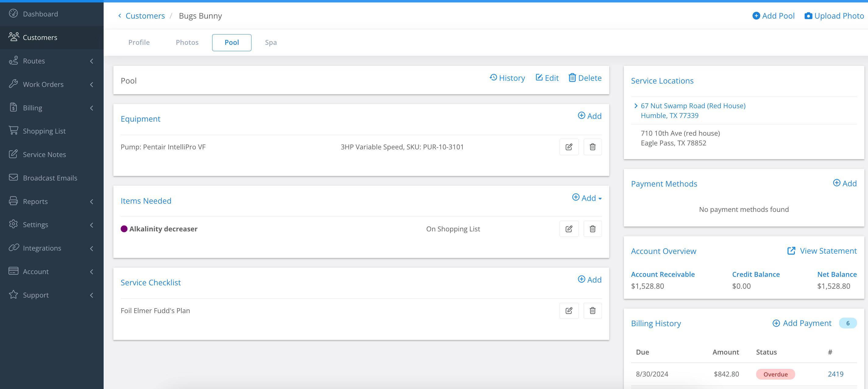
Task: Click the purple Alkalinity decreaser color dot
Action: 124,229
